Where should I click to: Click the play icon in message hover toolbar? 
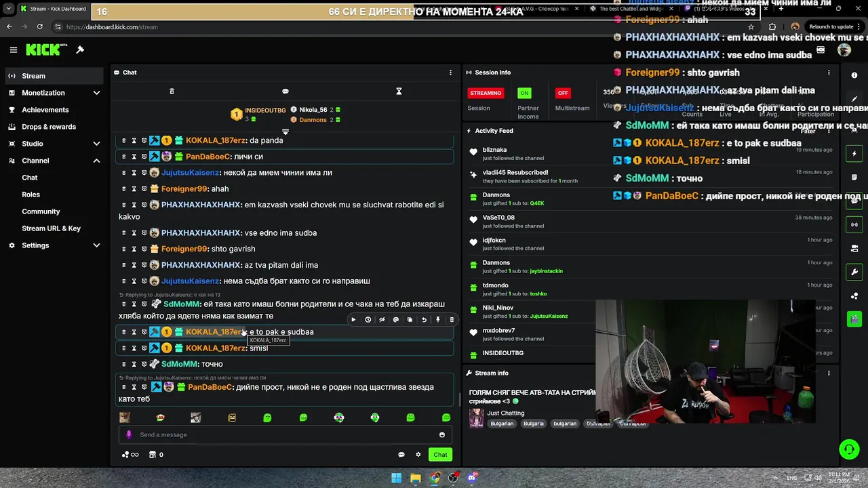click(353, 320)
